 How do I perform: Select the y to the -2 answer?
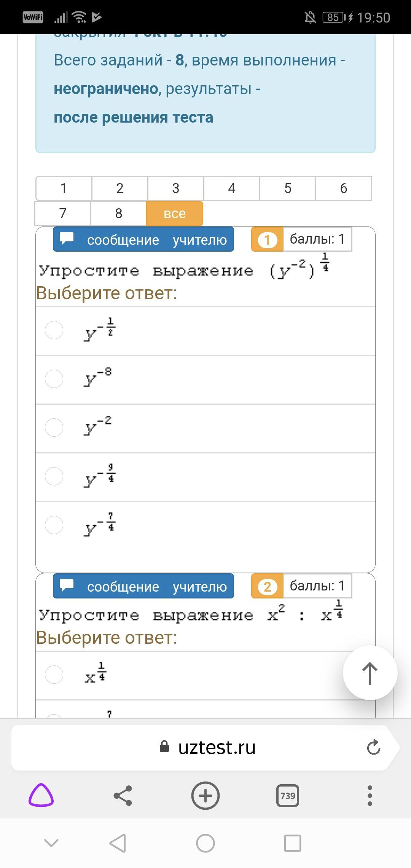coord(54,428)
